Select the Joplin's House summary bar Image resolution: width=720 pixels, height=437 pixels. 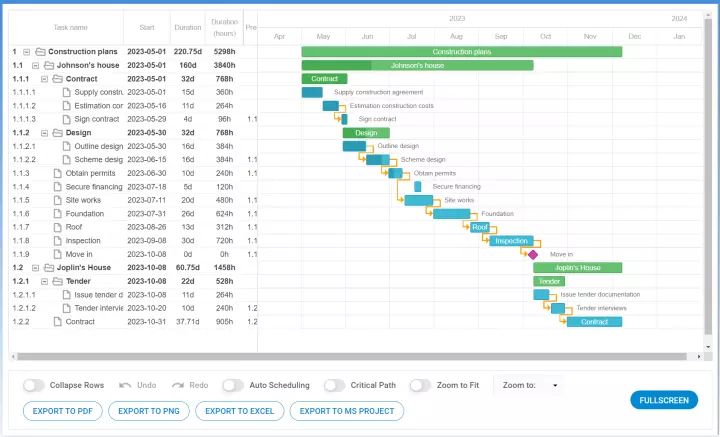pyautogui.click(x=578, y=268)
